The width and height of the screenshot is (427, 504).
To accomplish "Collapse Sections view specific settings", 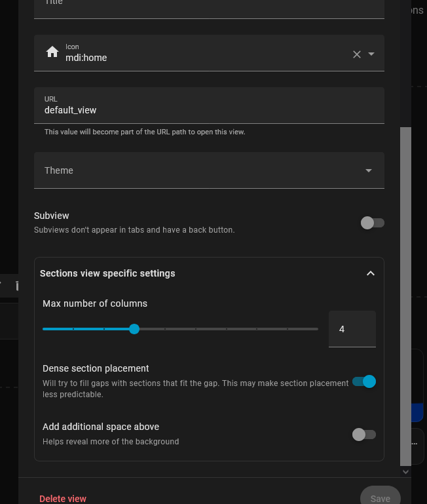I will (x=371, y=273).
